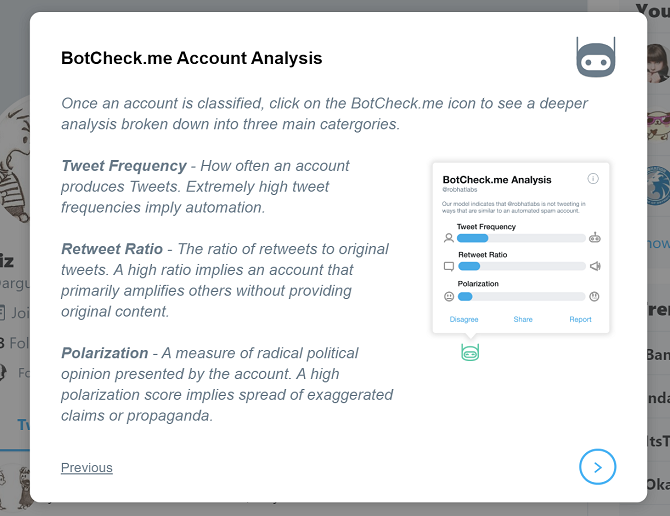Image resolution: width=670 pixels, height=516 pixels.
Task: Click the info icon in the Analysis card
Action: [x=593, y=179]
